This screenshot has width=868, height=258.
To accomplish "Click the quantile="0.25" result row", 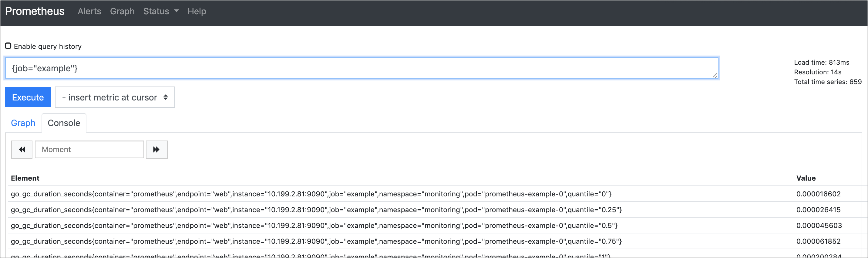I will (316, 210).
